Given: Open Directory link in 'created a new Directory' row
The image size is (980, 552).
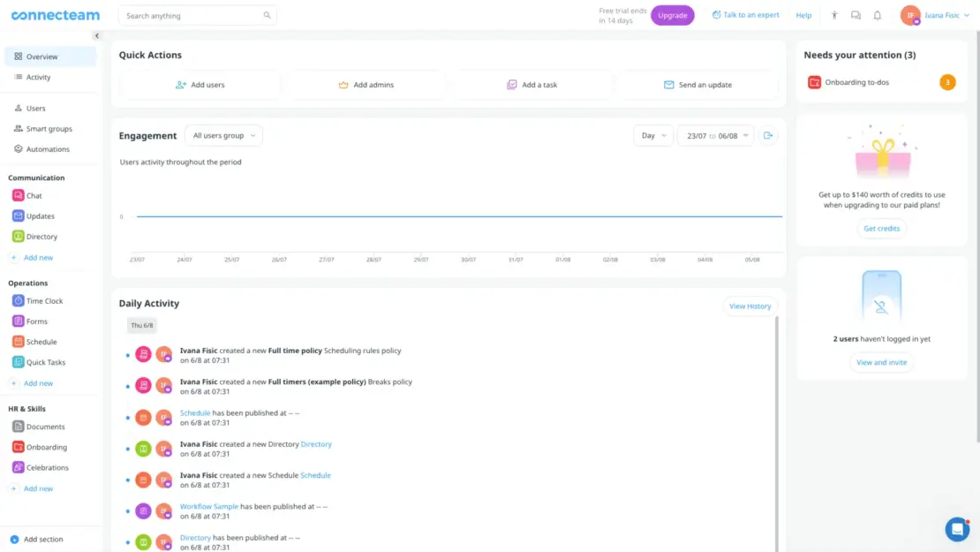Looking at the screenshot, I should 316,444.
